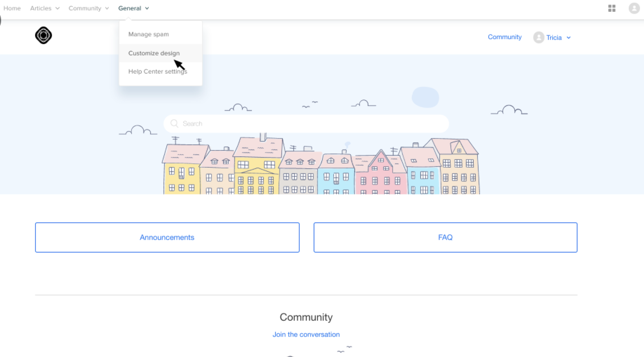Follow the Join the conversation link
Viewport: 644px width, 357px height.
pyautogui.click(x=306, y=334)
